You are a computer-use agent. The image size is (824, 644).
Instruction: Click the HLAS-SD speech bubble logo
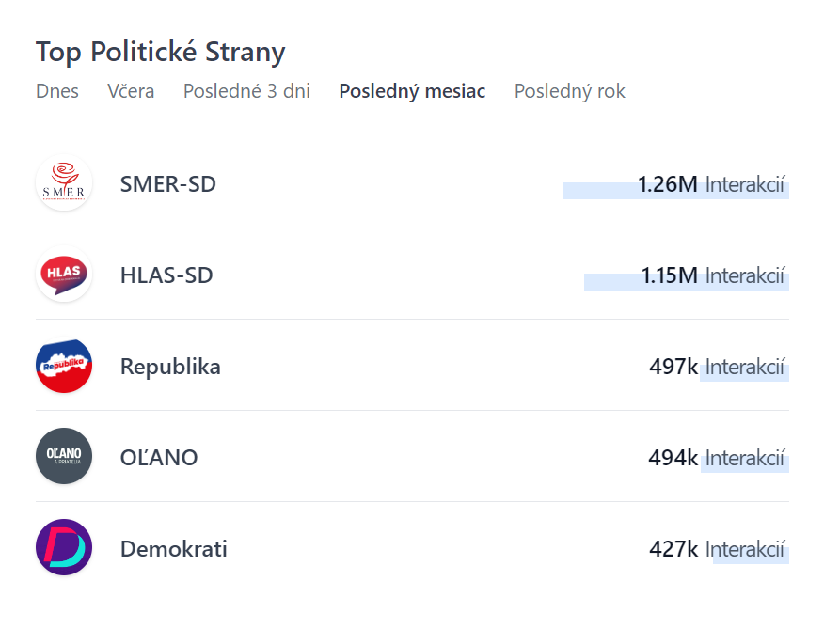64,275
